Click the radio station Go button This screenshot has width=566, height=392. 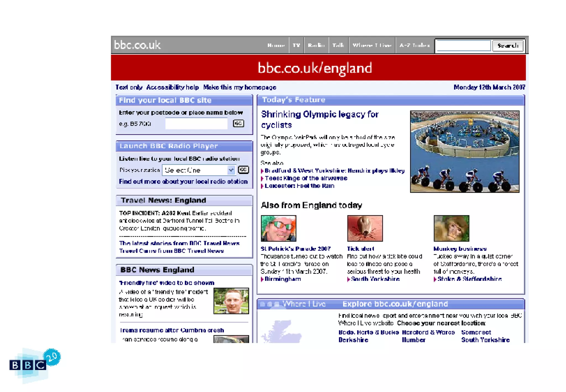(x=243, y=169)
